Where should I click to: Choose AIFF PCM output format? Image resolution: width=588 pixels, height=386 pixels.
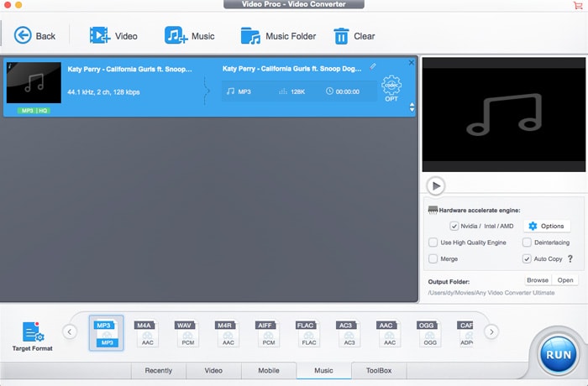pyautogui.click(x=269, y=333)
